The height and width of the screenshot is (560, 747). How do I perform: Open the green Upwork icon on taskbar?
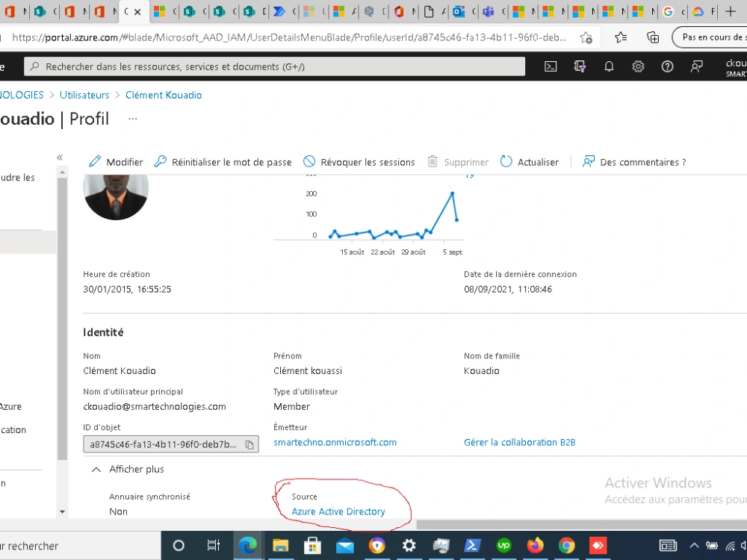coord(503,545)
